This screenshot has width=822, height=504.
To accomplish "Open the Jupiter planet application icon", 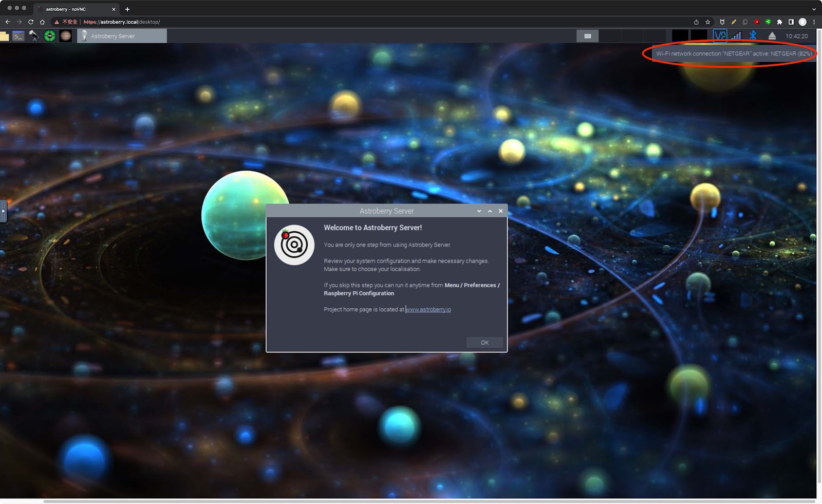I will (66, 35).
